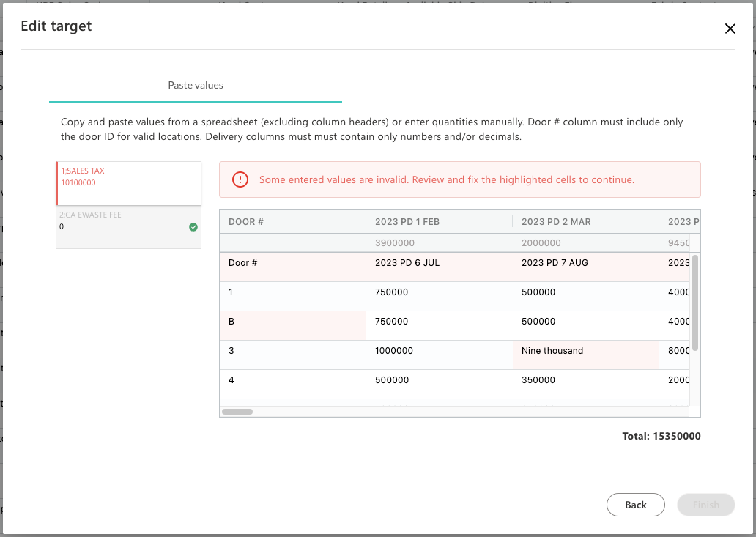Click the disabled Finish button
The image size is (756, 537).
pos(706,505)
